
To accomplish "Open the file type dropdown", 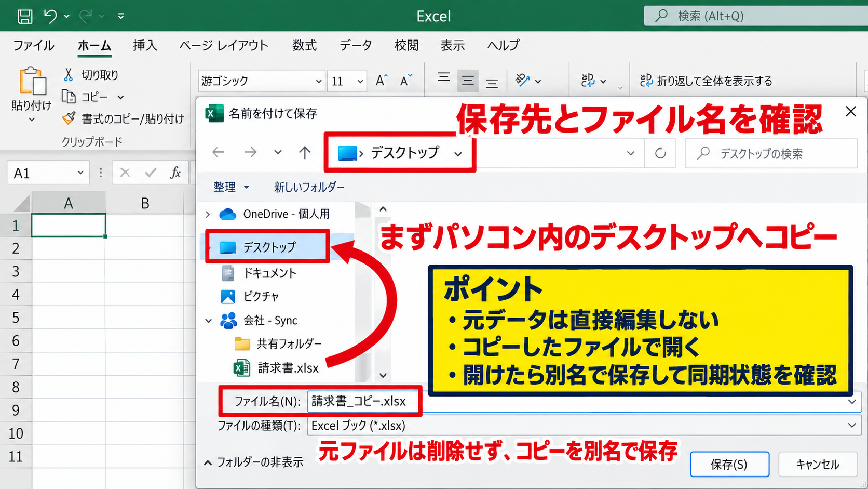I will [x=851, y=425].
